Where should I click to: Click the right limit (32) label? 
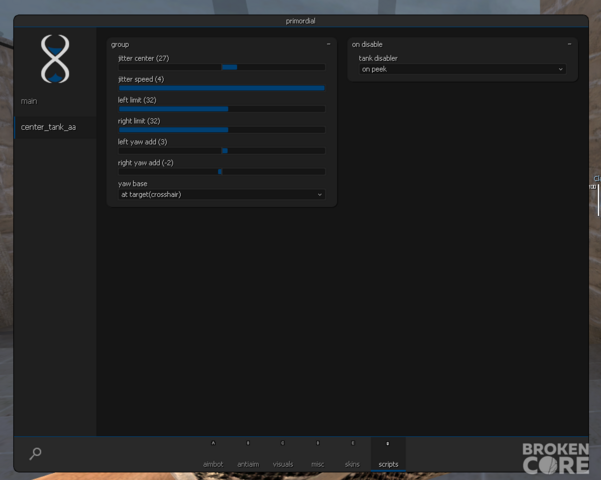click(139, 121)
